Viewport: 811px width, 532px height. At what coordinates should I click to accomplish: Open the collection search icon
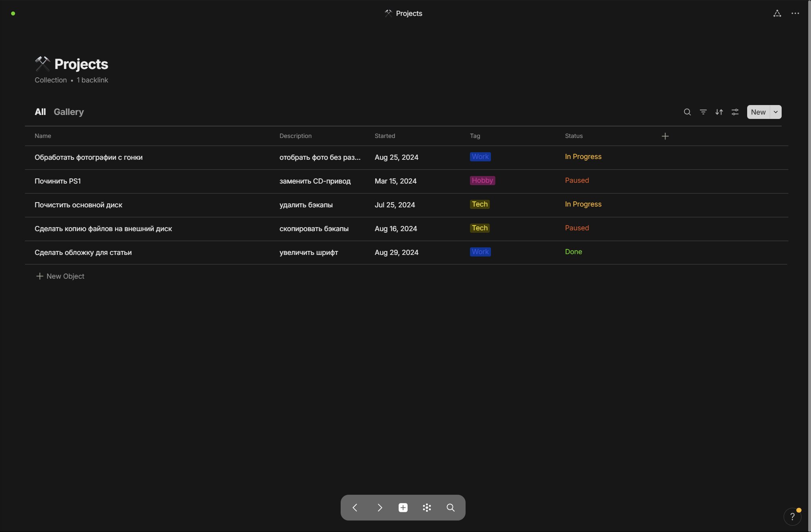coord(687,112)
